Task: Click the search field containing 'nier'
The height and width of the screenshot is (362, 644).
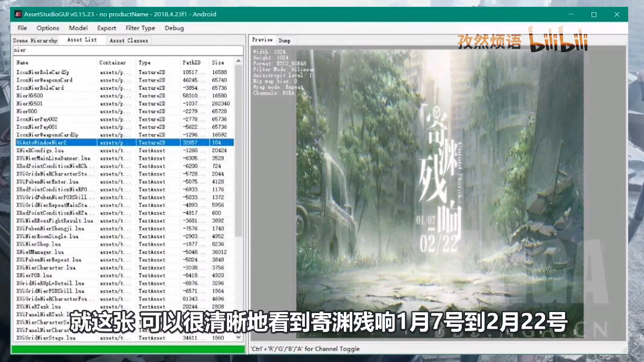Action: pyautogui.click(x=127, y=50)
